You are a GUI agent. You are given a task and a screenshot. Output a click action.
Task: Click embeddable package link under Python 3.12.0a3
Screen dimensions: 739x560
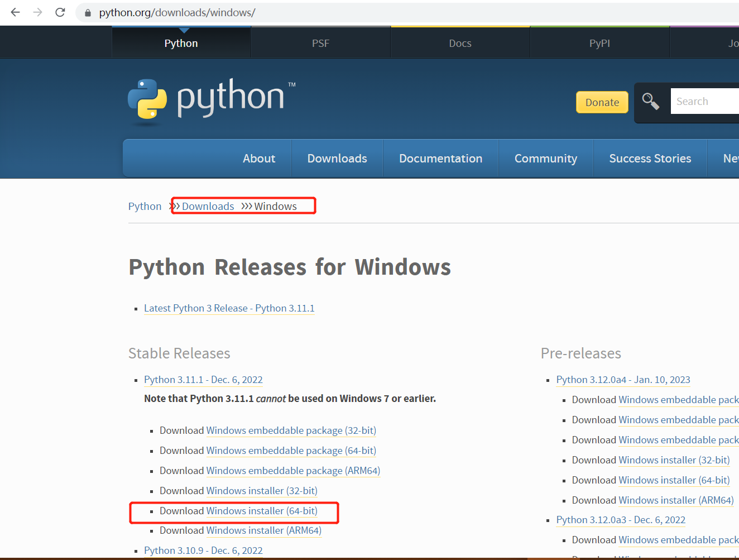coord(679,540)
